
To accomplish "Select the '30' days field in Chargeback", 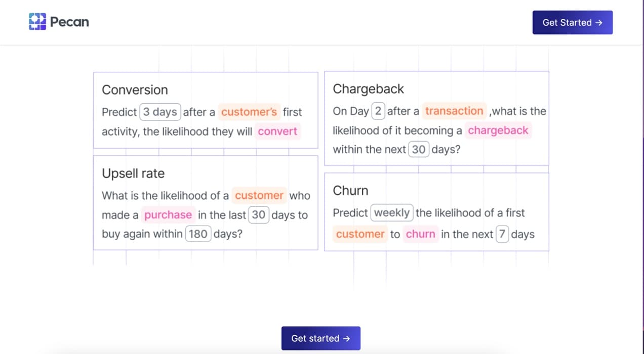I will (x=419, y=149).
